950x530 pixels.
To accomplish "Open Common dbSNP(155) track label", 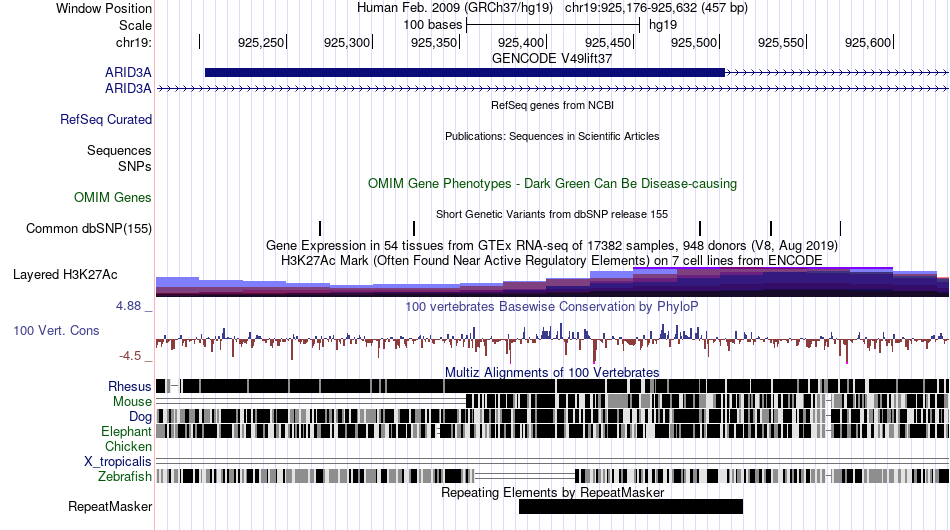I will [88, 228].
